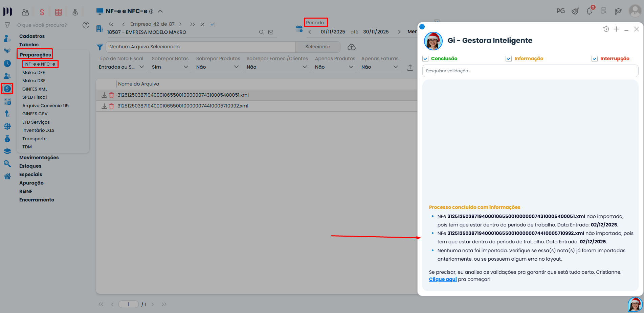This screenshot has height=313, width=644.
Task: Delete the first XML file with trash icon
Action: click(112, 95)
